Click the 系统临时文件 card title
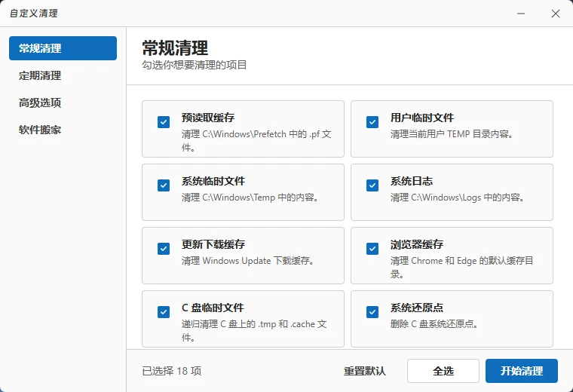This screenshot has height=392, width=573. coord(213,181)
